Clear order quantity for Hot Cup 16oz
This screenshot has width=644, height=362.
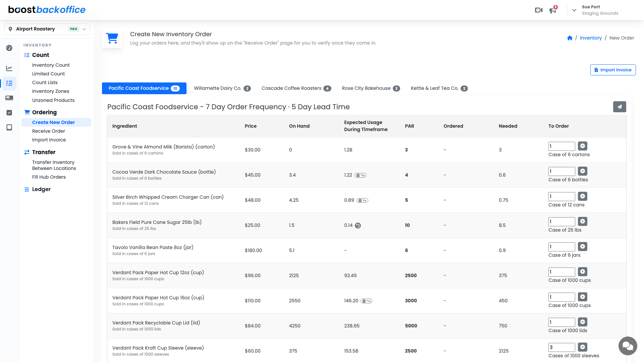coord(583,297)
